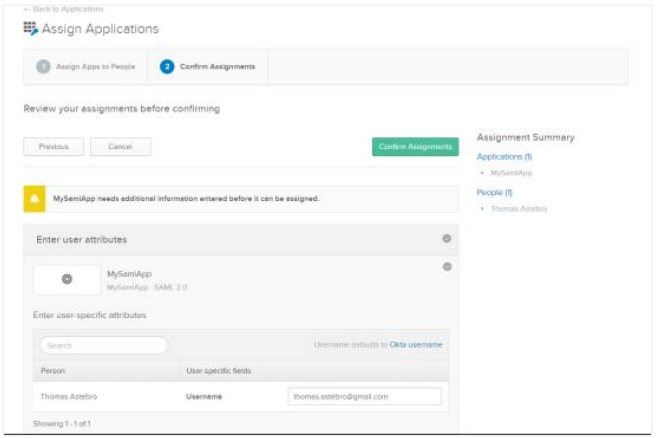Select MySamlApp in Assignment Summary list
657x438 pixels.
click(x=511, y=173)
